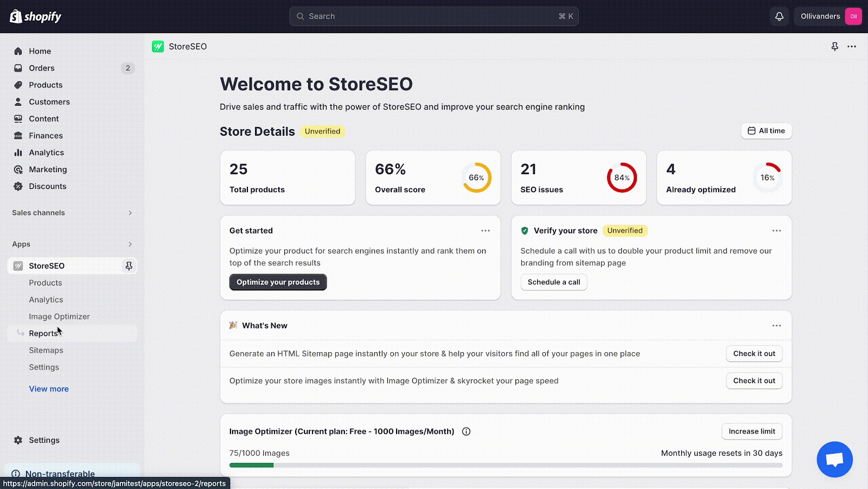This screenshot has width=868, height=489.
Task: Click the image usage progress bar
Action: tap(506, 465)
